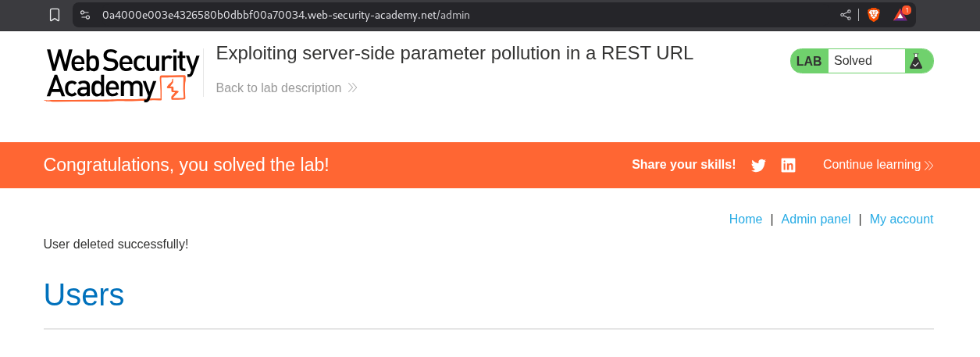Image resolution: width=980 pixels, height=357 pixels.
Task: Click double chevron after Back to lab description
Action: point(353,88)
